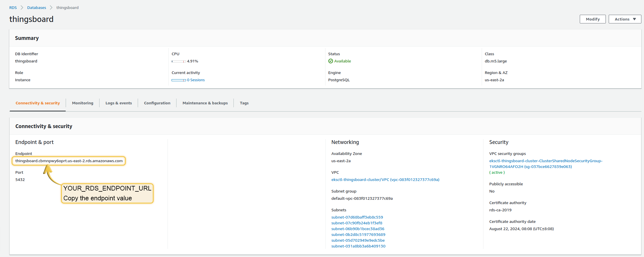Image resolution: width=644 pixels, height=257 pixels.
Task: Click the 4.91% CPU value
Action: (192, 61)
